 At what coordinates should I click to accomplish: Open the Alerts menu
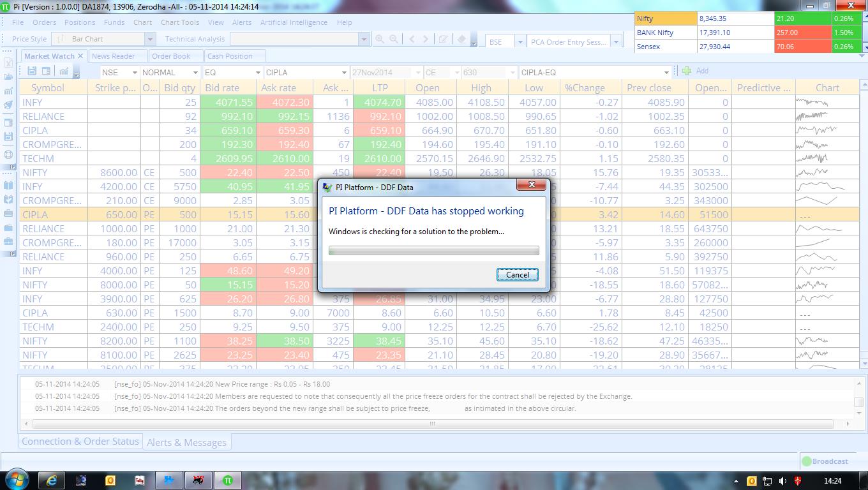coord(242,22)
